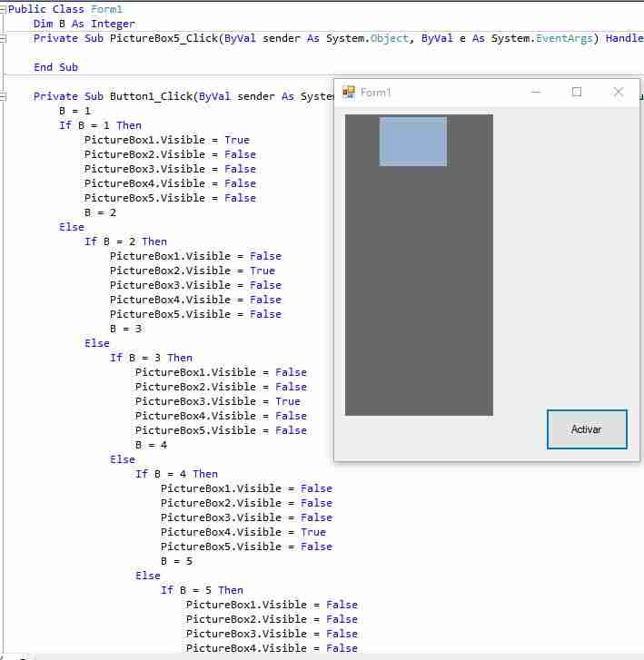The height and width of the screenshot is (660, 644).
Task: Select the "If B = 2 Then" line
Action: [125, 241]
